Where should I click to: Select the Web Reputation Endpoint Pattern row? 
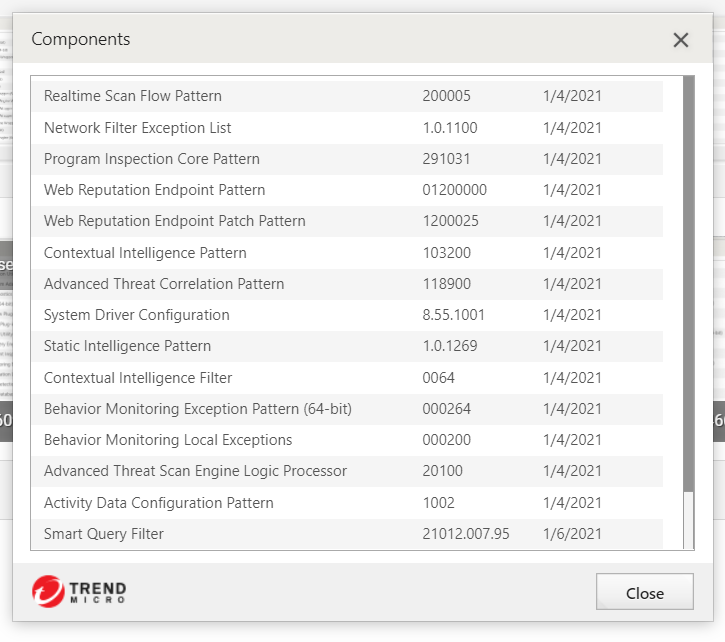tap(155, 190)
